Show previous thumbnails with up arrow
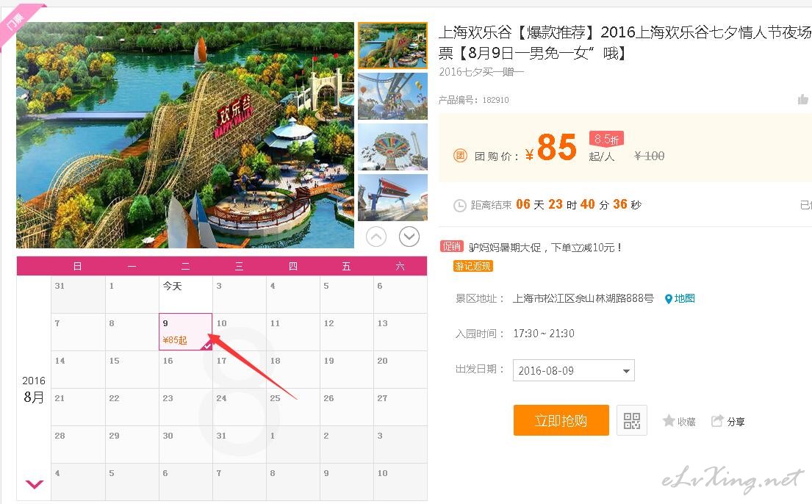Screen dimensions: 812x504 pyautogui.click(x=376, y=237)
